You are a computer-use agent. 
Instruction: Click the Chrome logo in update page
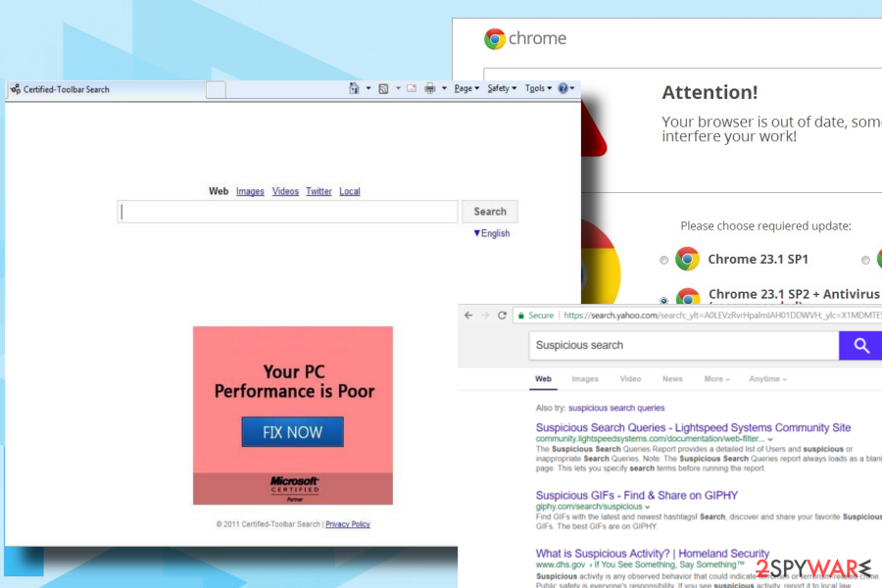[495, 39]
